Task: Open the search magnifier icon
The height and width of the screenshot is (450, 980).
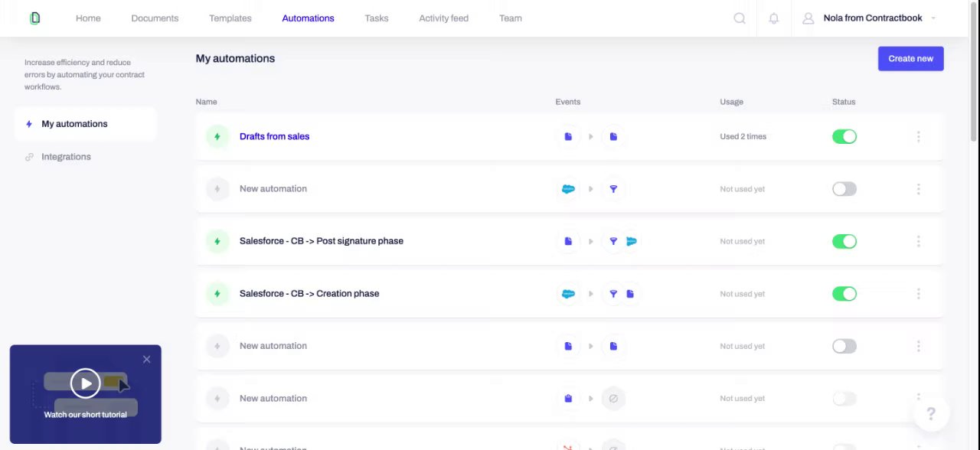Action: coord(740,18)
